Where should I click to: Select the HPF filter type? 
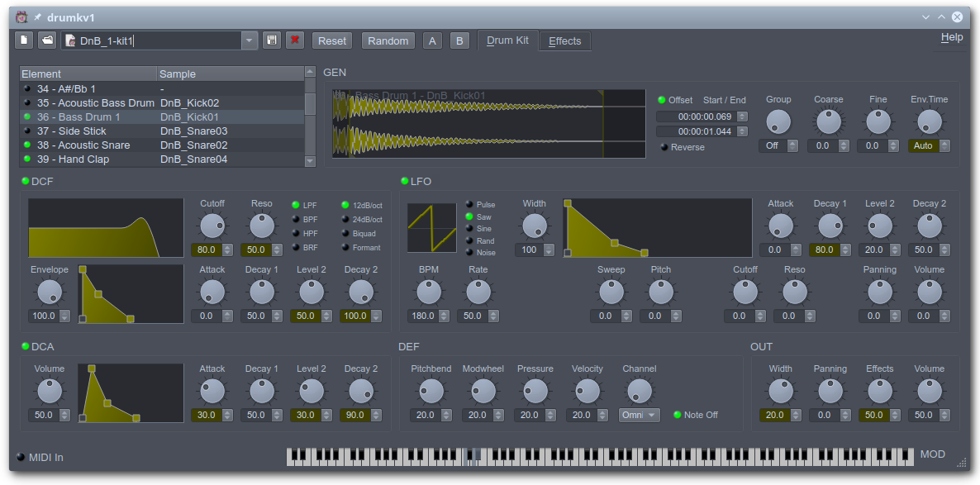[x=296, y=234]
